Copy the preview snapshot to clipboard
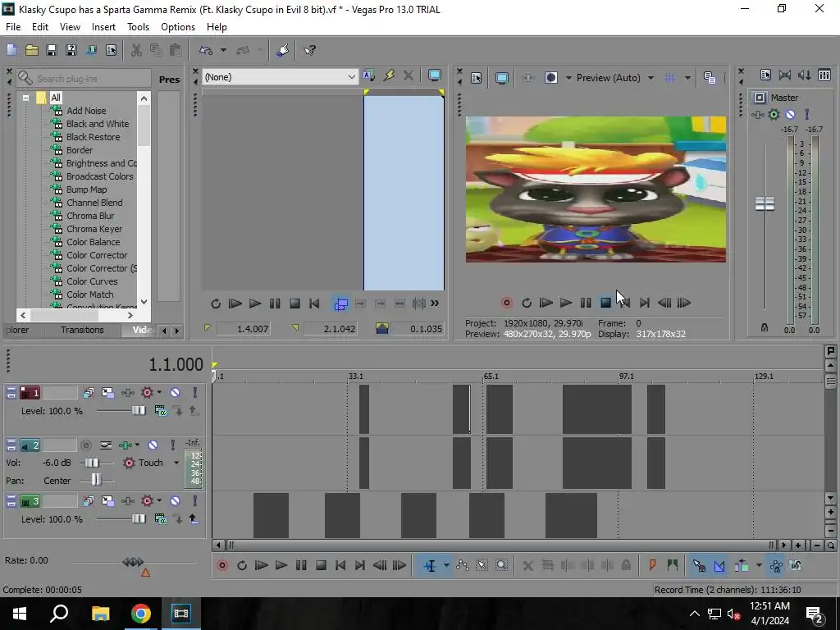This screenshot has width=840, height=630. tap(710, 78)
